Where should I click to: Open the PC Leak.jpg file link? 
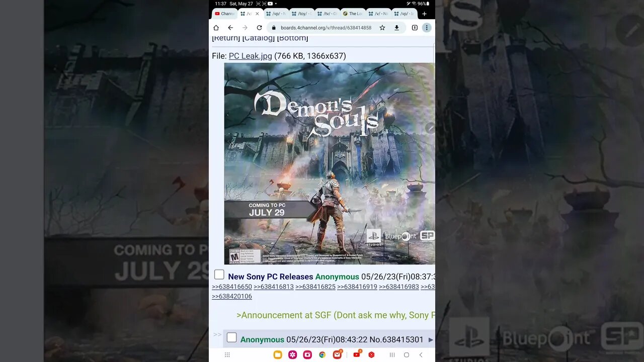point(250,56)
